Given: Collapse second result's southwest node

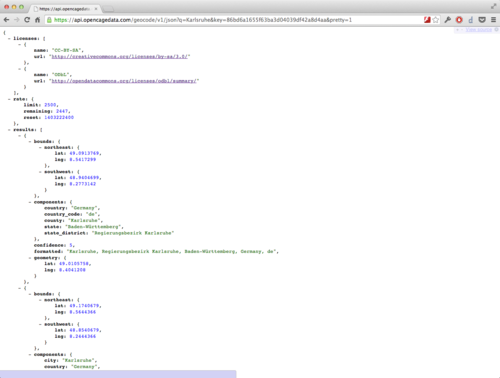Looking at the screenshot, I should tap(40, 324).
